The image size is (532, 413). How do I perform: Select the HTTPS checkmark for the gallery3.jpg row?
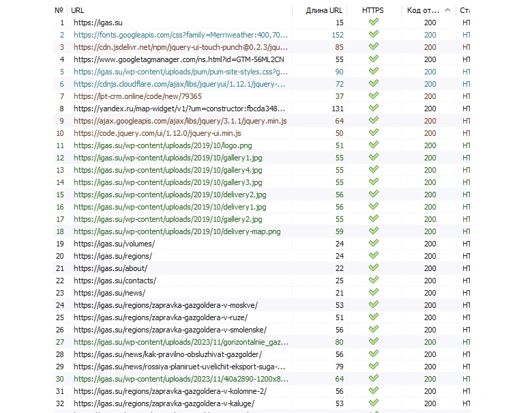click(374, 182)
